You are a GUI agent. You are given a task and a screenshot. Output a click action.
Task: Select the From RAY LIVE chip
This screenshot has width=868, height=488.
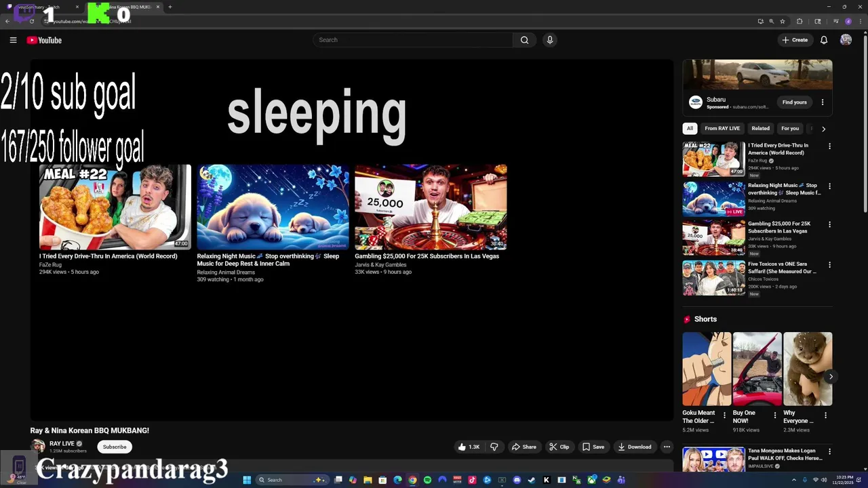(x=722, y=128)
